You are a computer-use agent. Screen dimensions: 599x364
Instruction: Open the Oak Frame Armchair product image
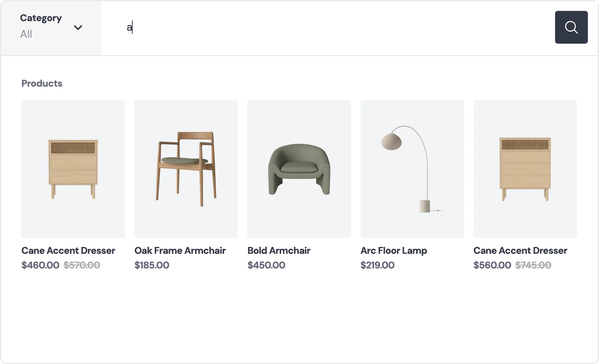pos(186,169)
